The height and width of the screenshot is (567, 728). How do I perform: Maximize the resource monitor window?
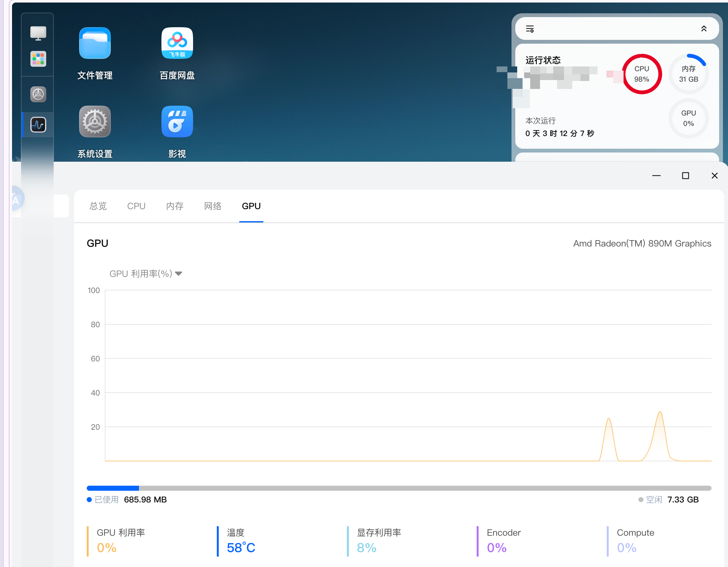[x=685, y=176]
